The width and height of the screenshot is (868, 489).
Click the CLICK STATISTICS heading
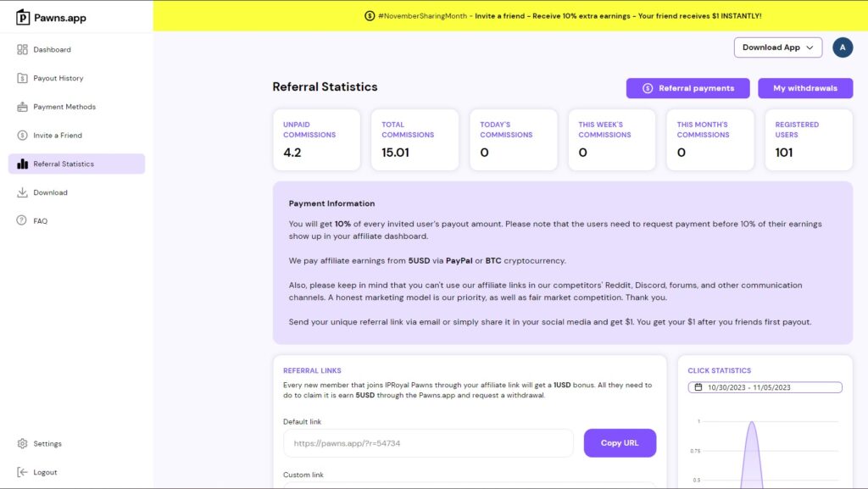pyautogui.click(x=719, y=370)
